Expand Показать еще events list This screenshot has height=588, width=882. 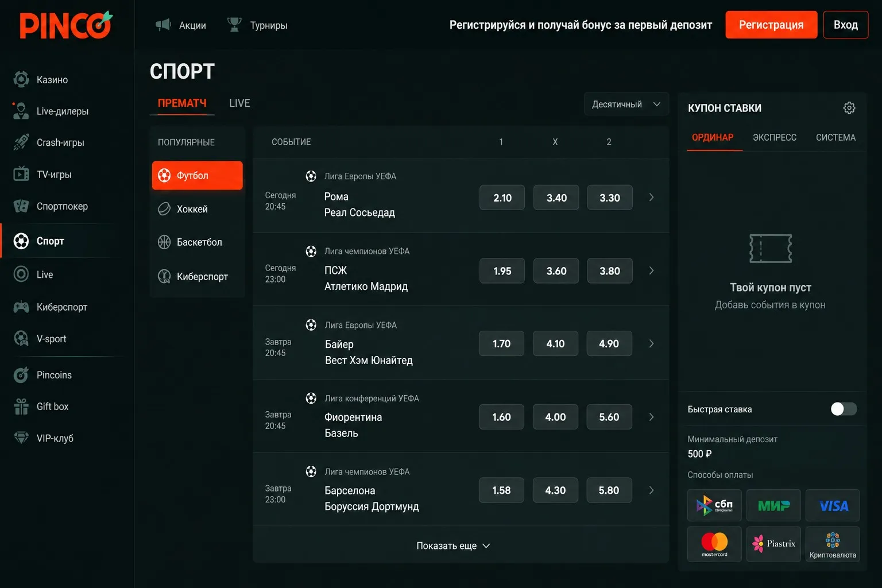453,546
